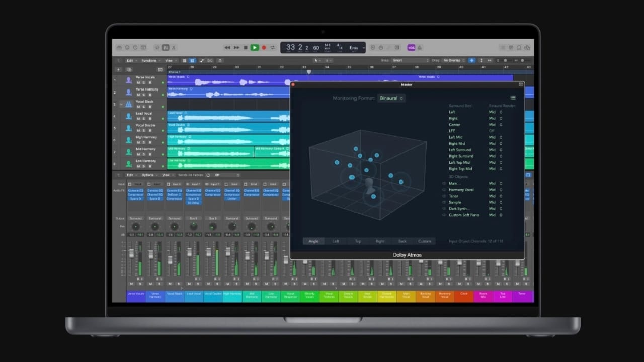Open the pointer tool menu
This screenshot has width=644, height=362.
pyautogui.click(x=317, y=61)
